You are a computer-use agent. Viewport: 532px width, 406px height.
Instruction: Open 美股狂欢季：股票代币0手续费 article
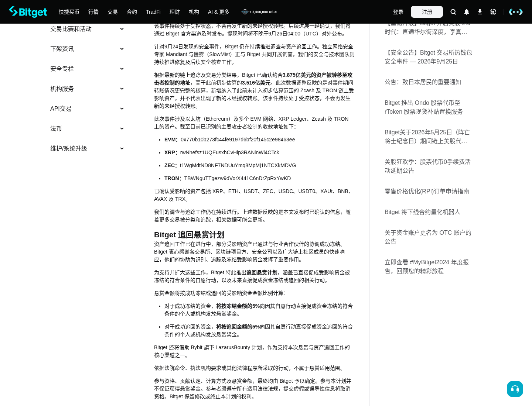[x=427, y=166]
